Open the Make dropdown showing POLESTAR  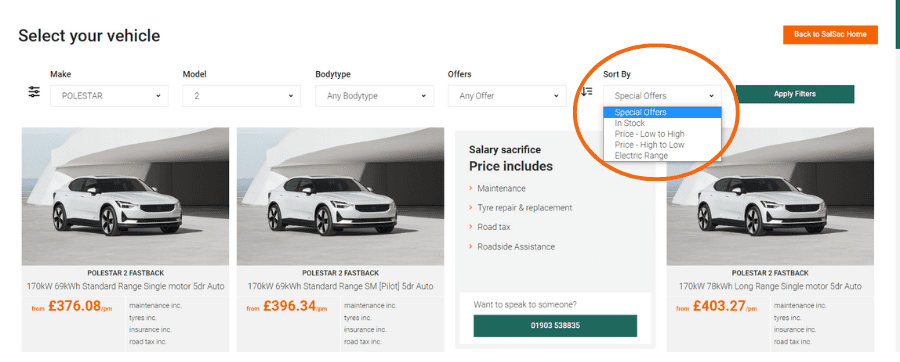[x=110, y=96]
